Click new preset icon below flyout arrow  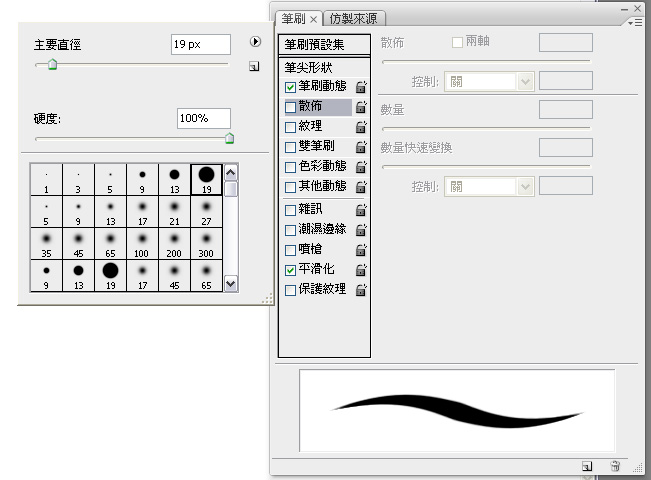coord(254,66)
